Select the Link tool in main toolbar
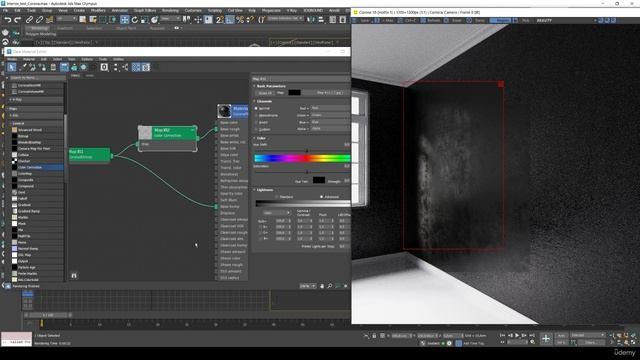The width and height of the screenshot is (640, 360). pyautogui.click(x=29, y=20)
